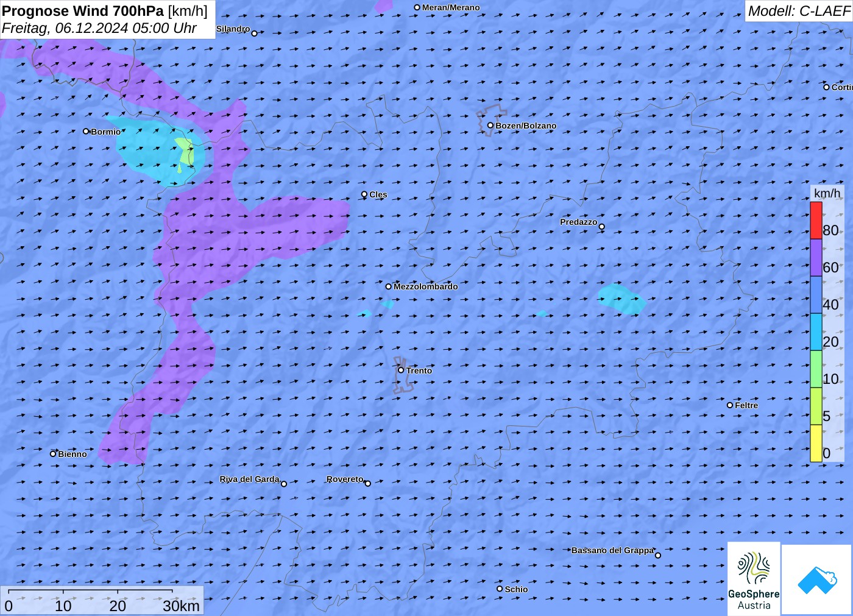The image size is (853, 616).
Task: Click the Riva del Garda label
Action: pyautogui.click(x=249, y=479)
